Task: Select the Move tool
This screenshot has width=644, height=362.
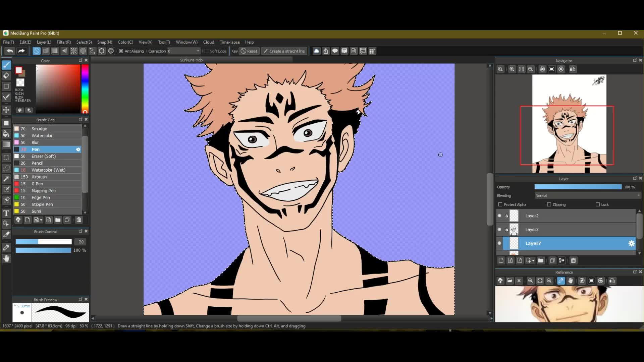Action: (x=6, y=110)
